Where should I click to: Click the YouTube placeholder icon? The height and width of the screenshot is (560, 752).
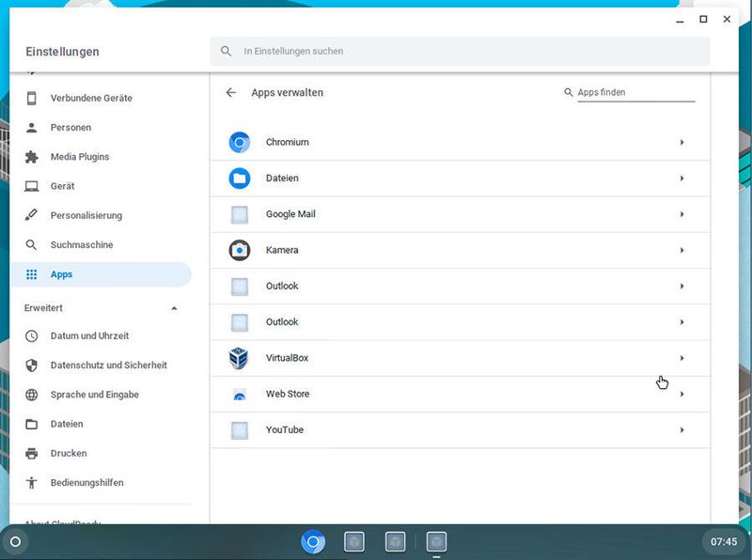pos(240,430)
